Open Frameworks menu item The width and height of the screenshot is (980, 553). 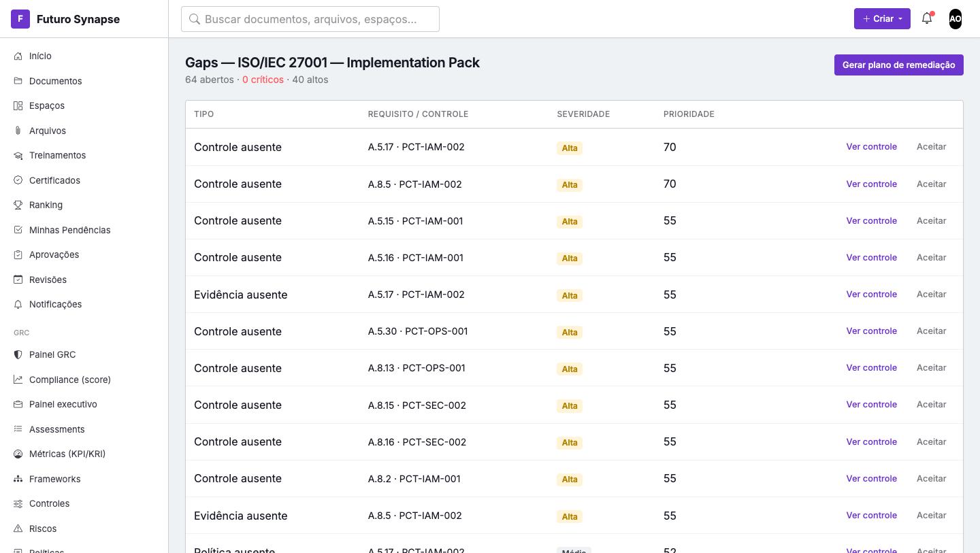[x=54, y=479]
